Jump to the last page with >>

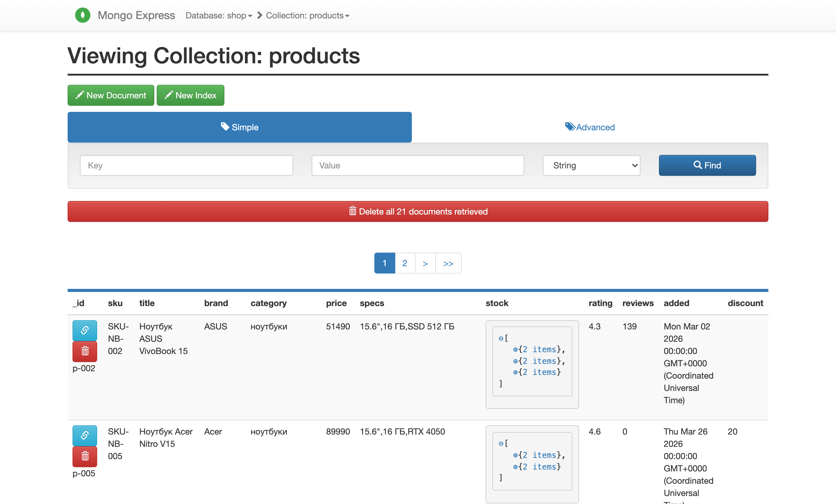(448, 263)
